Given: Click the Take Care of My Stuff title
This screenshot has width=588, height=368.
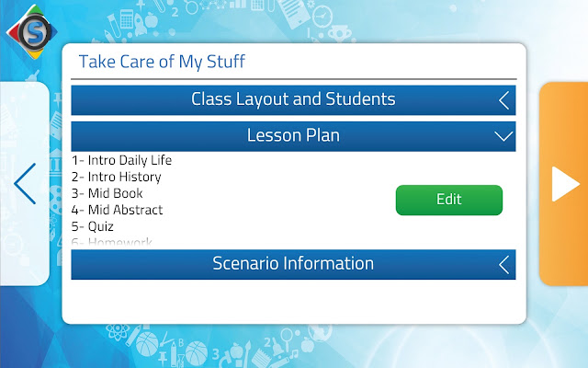Looking at the screenshot, I should (x=162, y=62).
